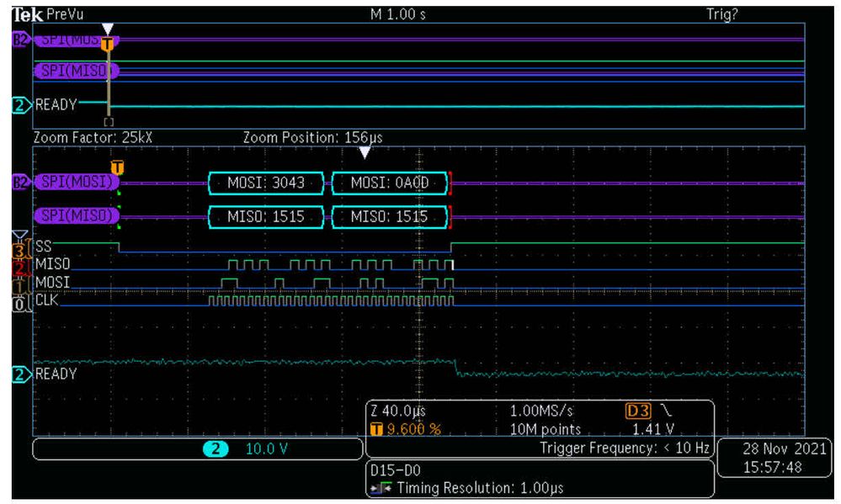Select the first MISO: 1515 packet
The image size is (841, 504).
[x=266, y=216]
